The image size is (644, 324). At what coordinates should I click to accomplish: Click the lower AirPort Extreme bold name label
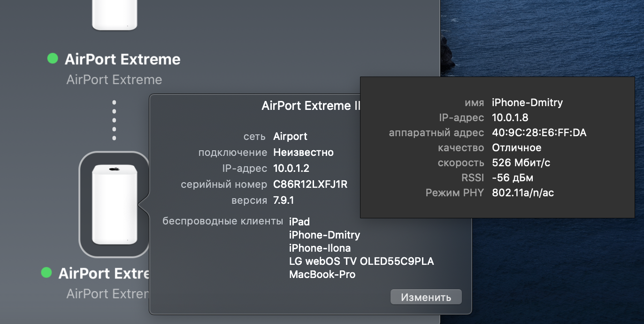click(x=104, y=274)
